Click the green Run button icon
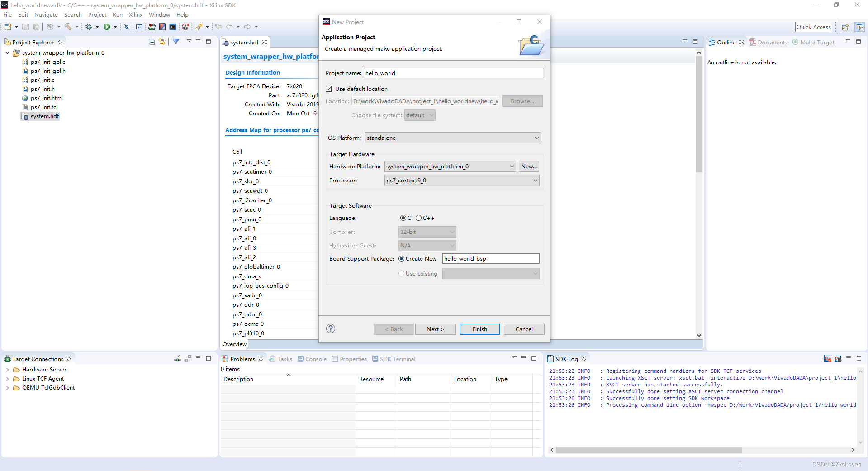This screenshot has width=868, height=471. pyautogui.click(x=107, y=27)
